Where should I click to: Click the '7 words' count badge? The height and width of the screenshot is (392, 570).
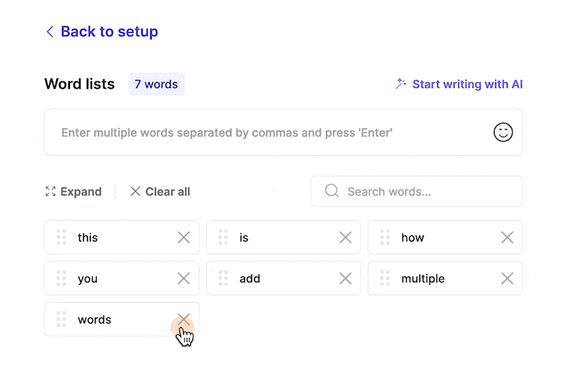coord(156,84)
